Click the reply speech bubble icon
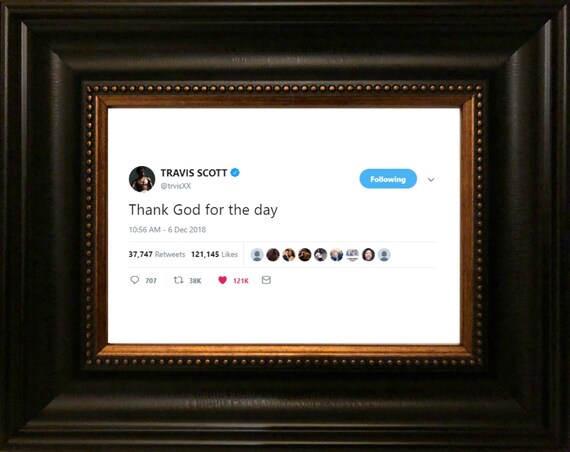 [135, 280]
